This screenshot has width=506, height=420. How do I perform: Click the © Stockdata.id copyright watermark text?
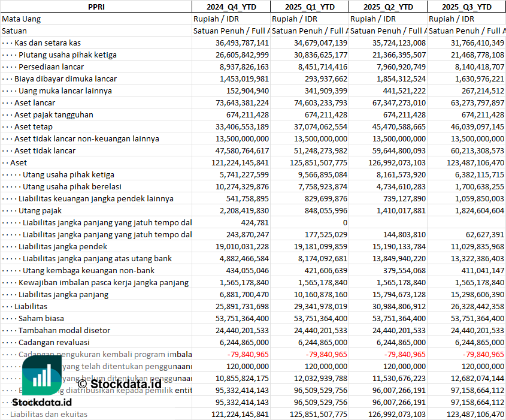(119, 383)
